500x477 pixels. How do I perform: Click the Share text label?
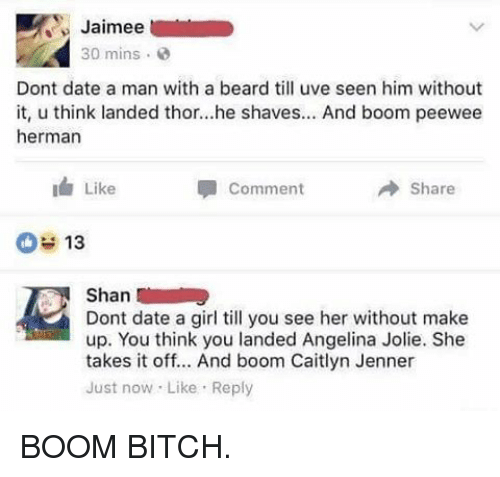click(432, 188)
